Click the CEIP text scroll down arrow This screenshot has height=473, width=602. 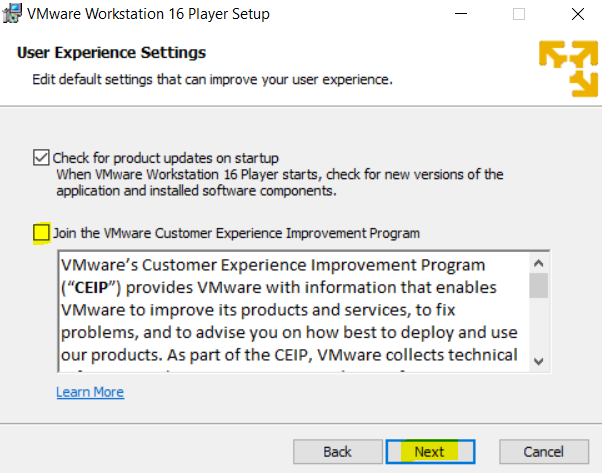539,361
